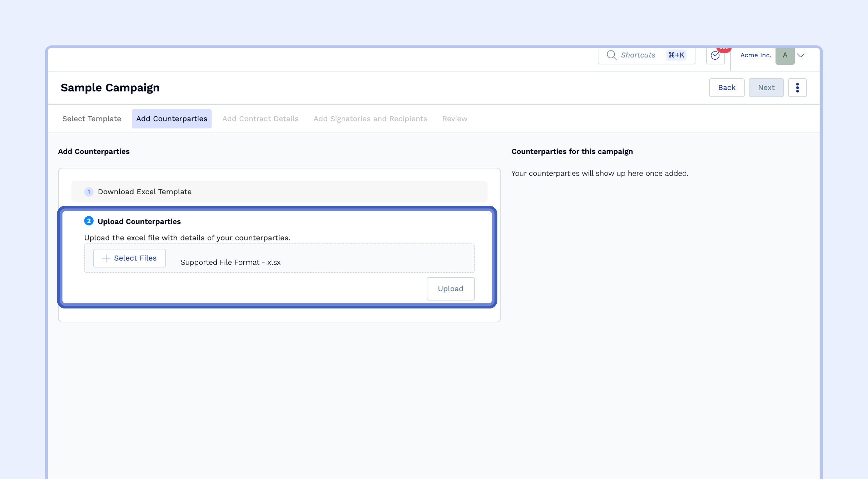Click the red notification count badge
The width and height of the screenshot is (868, 479).
tap(724, 49)
